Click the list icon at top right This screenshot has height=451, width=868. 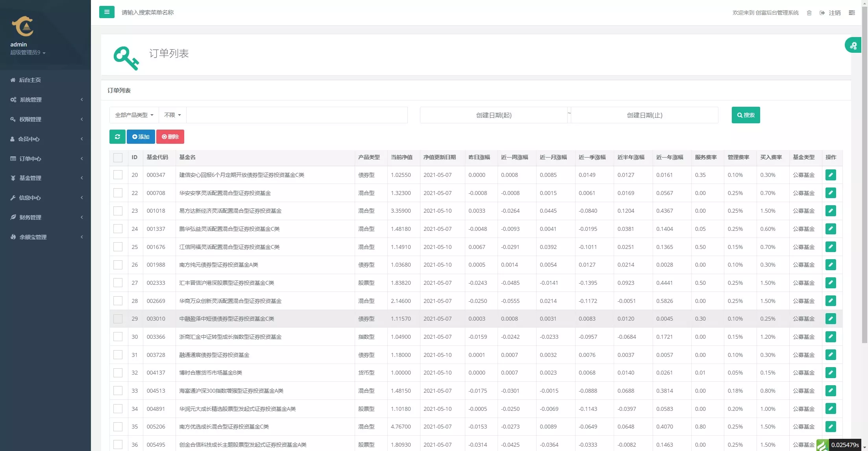852,13
